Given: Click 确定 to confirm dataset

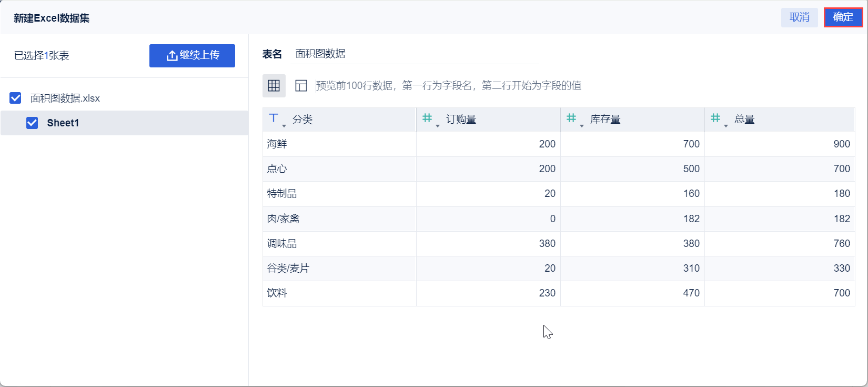Looking at the screenshot, I should [x=843, y=17].
